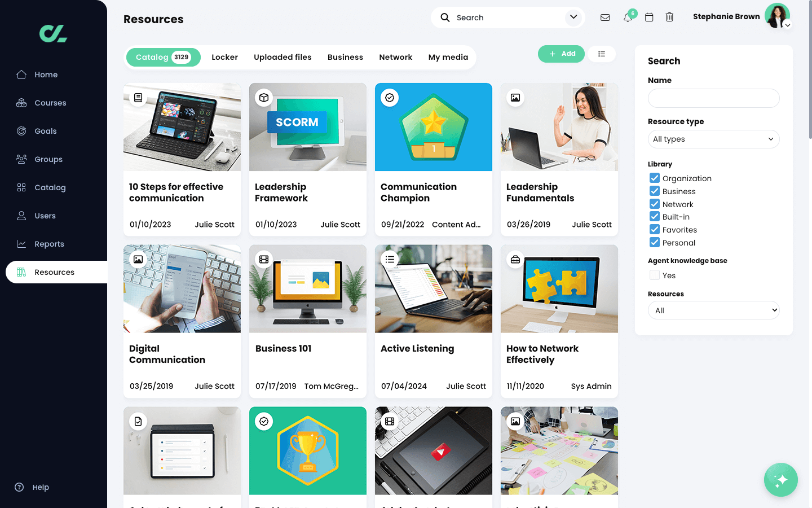The width and height of the screenshot is (812, 508).
Task: Open the Groups people icon
Action: click(21, 159)
